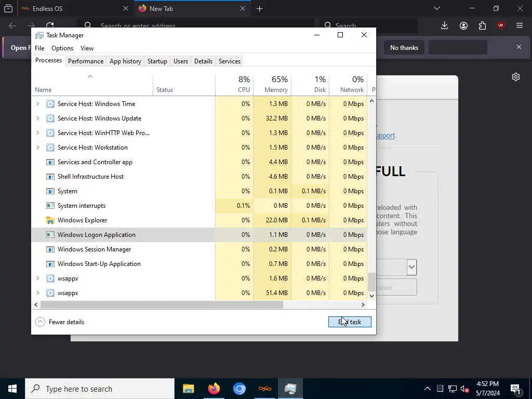Click the Endless OS installer taskbar icon

coord(264,389)
